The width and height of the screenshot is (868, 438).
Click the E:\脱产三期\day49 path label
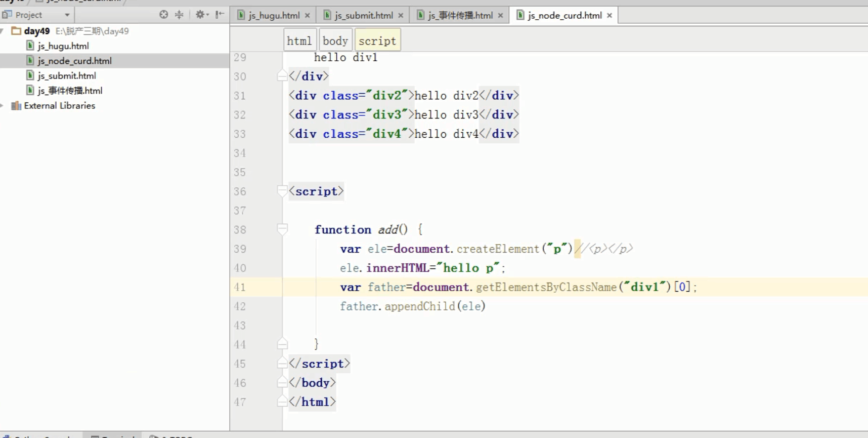pyautogui.click(x=92, y=31)
